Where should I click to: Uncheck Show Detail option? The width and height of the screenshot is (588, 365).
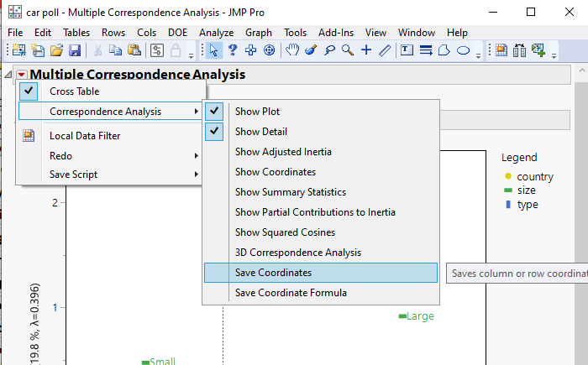260,132
